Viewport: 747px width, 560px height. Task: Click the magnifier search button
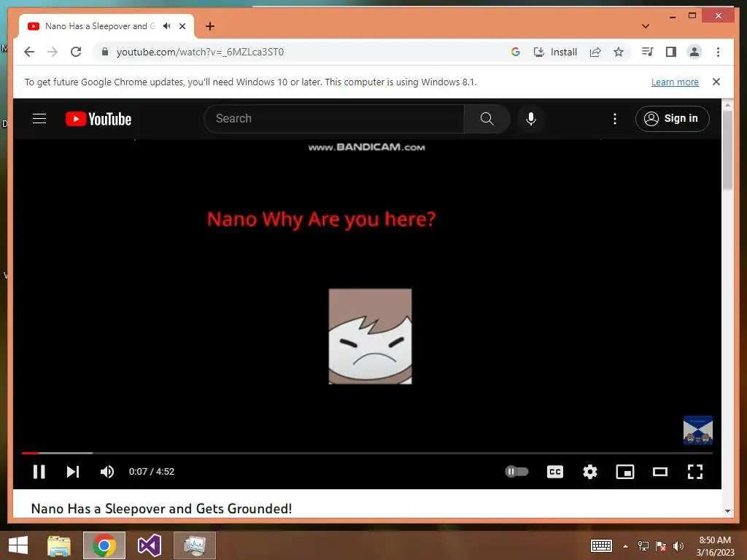click(x=487, y=119)
